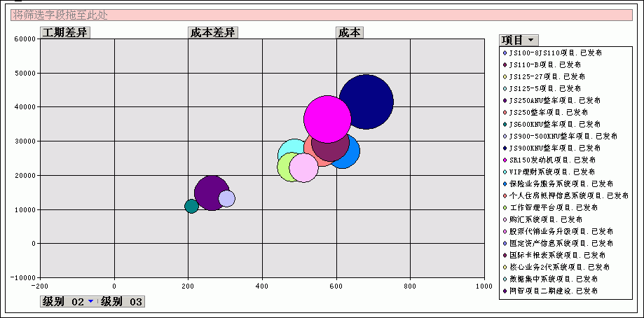This screenshot has height=318, width=644.
Task: Select legend entry 购汇系统项目.已发布
Action: point(542,219)
